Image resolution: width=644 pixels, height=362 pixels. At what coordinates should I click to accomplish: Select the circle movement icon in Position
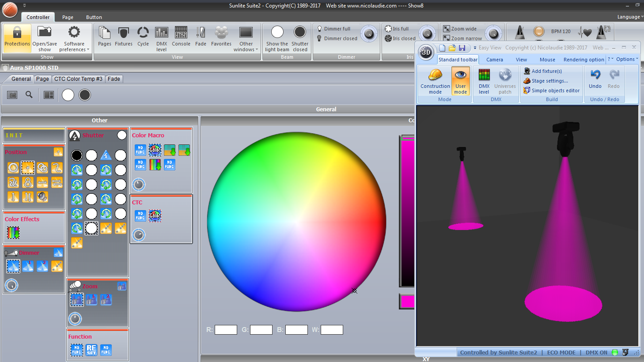point(13,168)
